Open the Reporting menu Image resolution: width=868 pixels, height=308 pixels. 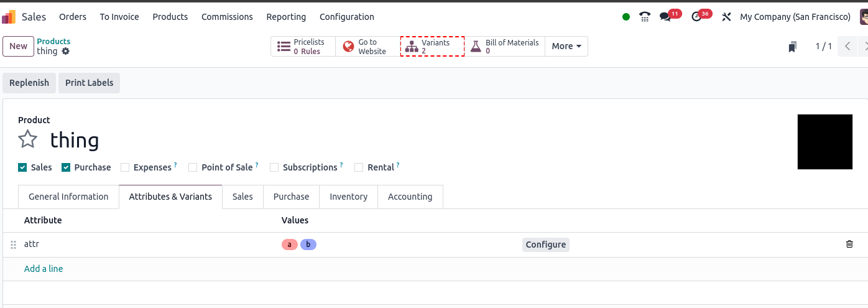click(286, 17)
